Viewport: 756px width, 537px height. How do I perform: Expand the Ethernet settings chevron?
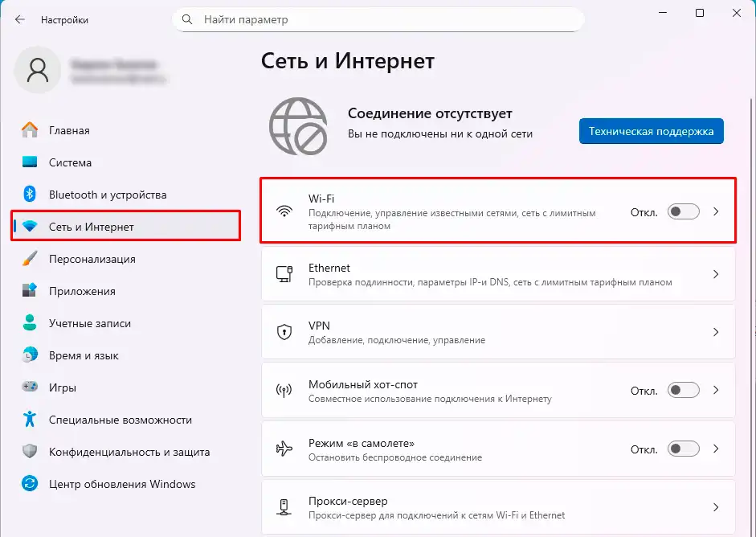tap(715, 274)
